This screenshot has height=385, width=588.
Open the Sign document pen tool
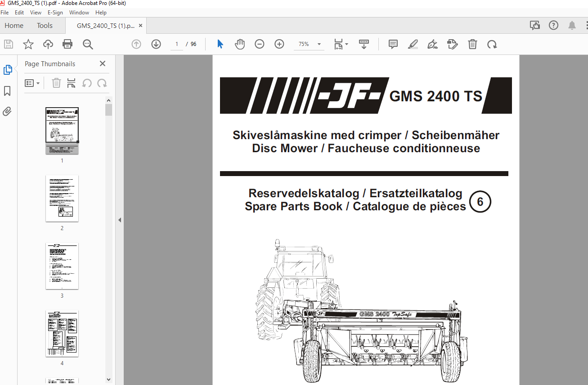(433, 44)
